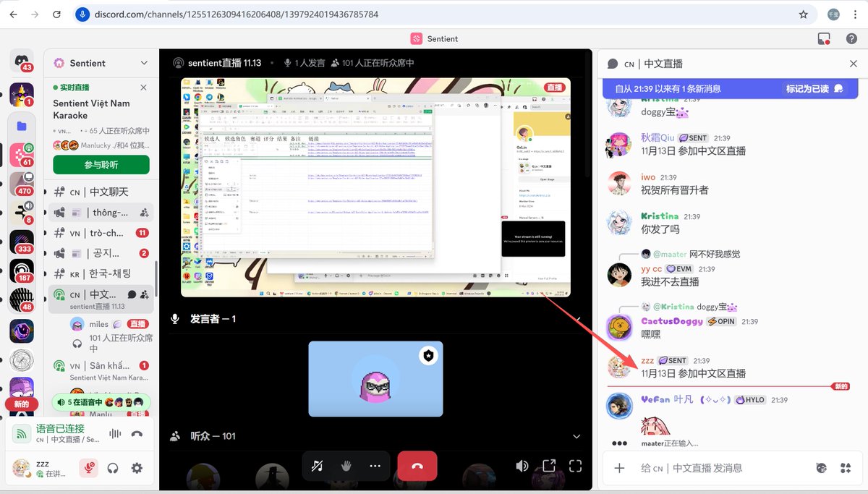This screenshot has width=868, height=494.
Task: Collapse the 听众 — 101 section
Action: (x=576, y=436)
